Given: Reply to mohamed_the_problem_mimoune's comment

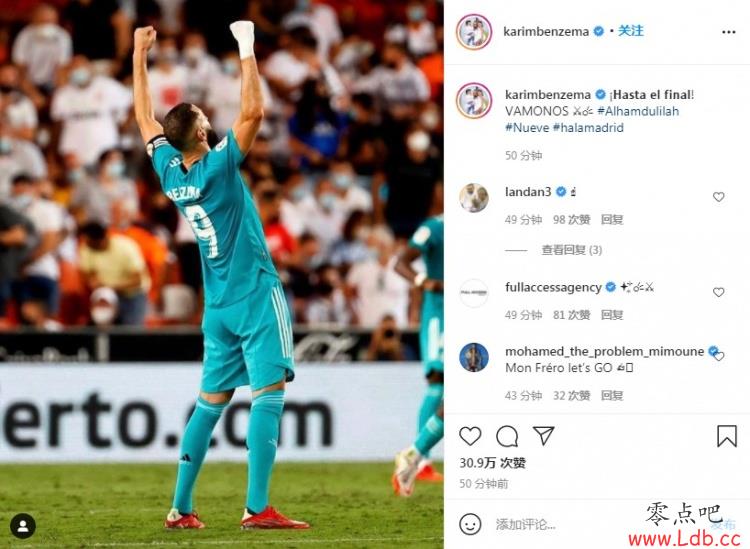Looking at the screenshot, I should coord(612,395).
